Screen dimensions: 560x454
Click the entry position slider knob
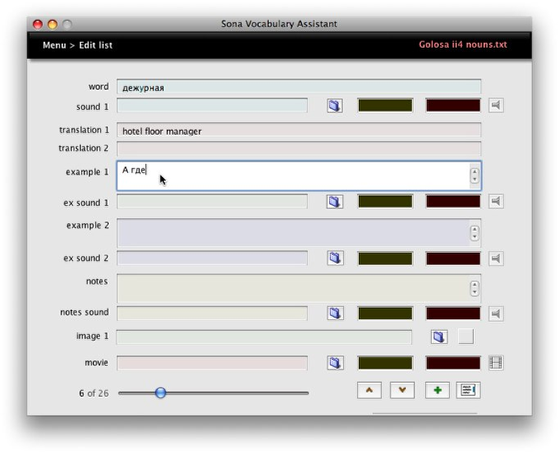[x=160, y=393]
